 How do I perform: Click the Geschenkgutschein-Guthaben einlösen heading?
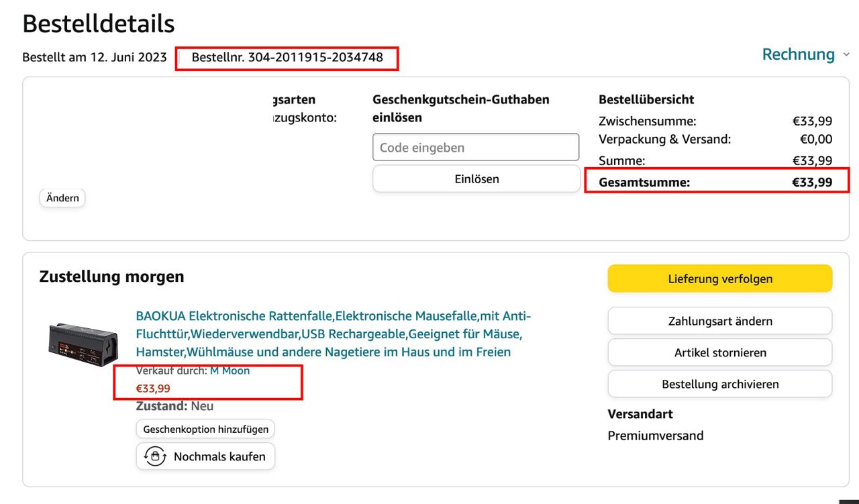pos(460,108)
